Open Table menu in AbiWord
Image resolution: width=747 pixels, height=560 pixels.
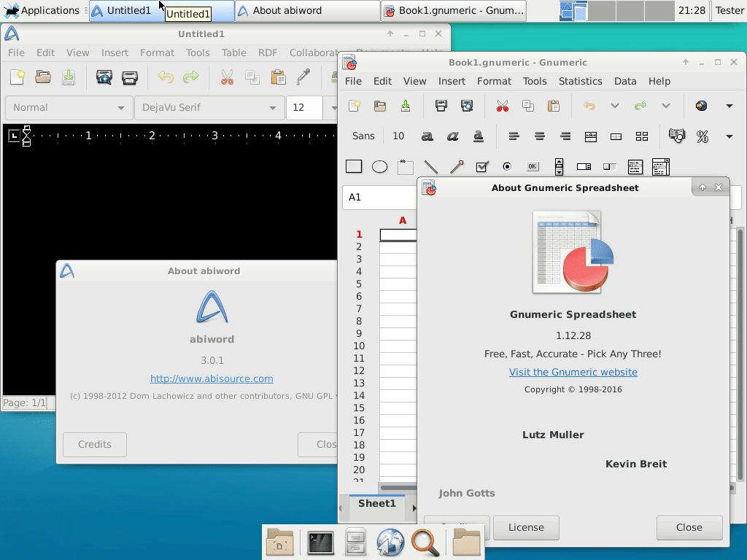pyautogui.click(x=234, y=52)
